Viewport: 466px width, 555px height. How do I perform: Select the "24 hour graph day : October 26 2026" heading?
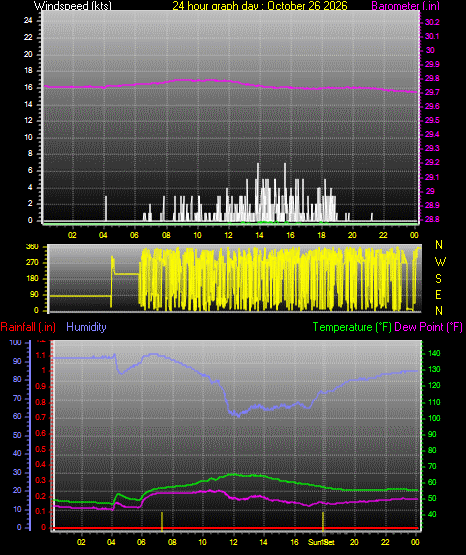[x=260, y=6]
